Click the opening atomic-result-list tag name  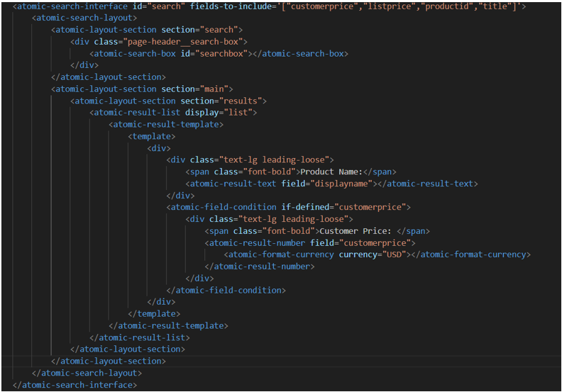point(137,113)
